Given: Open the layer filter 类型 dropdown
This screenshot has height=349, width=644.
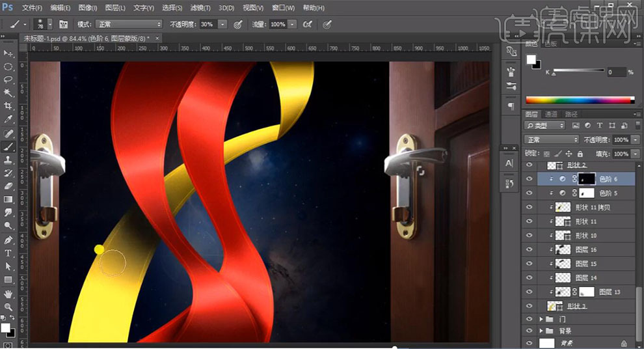Looking at the screenshot, I should [x=544, y=126].
